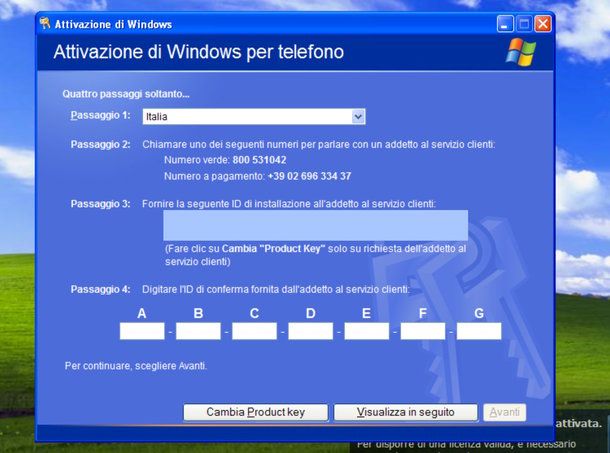Click the Italia country combo box field
The image size is (610, 453).
(x=254, y=116)
